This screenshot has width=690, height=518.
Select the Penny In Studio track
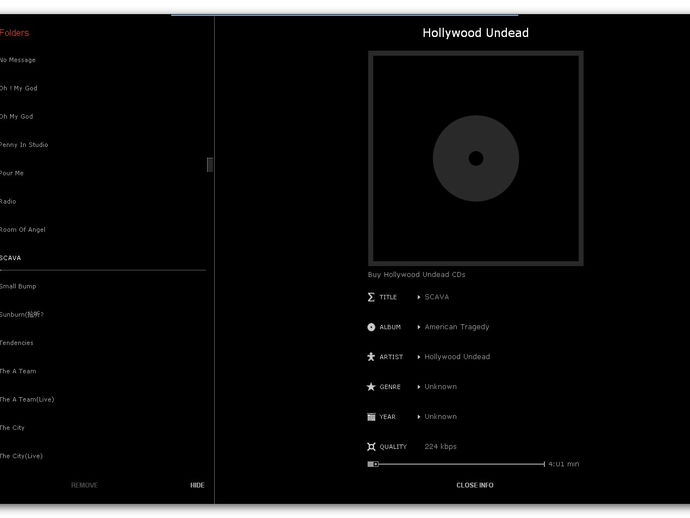pos(24,144)
